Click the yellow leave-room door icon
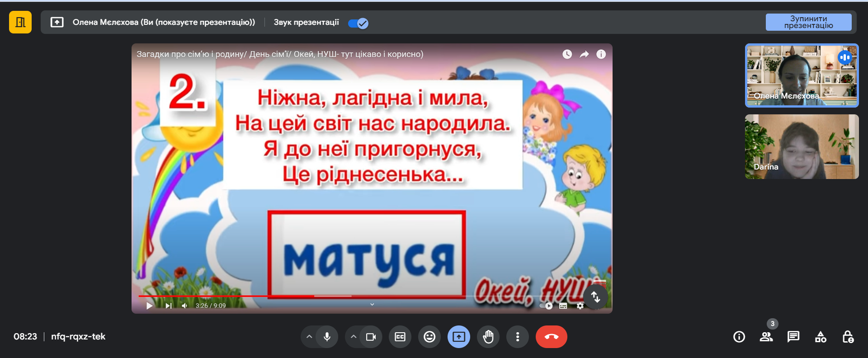 20,22
